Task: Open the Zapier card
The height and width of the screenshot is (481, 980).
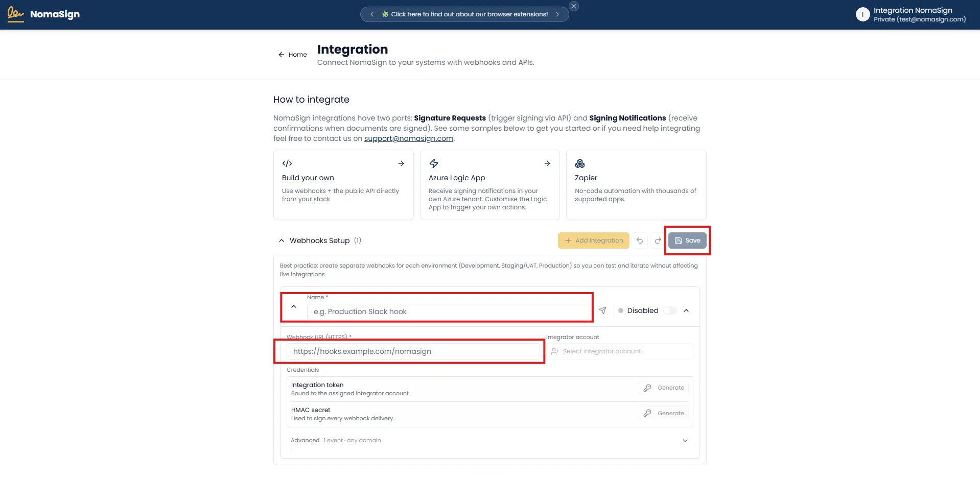Action: coord(636,185)
